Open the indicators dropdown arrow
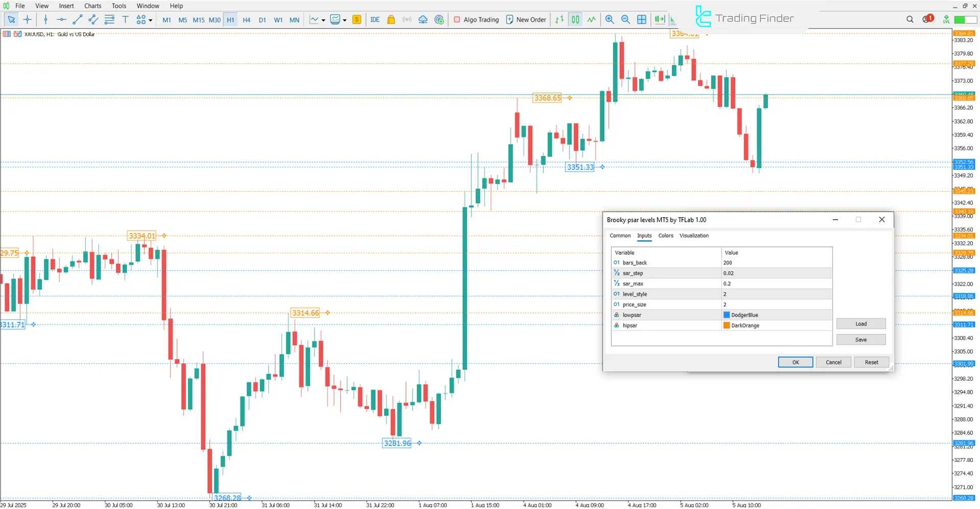 point(344,19)
